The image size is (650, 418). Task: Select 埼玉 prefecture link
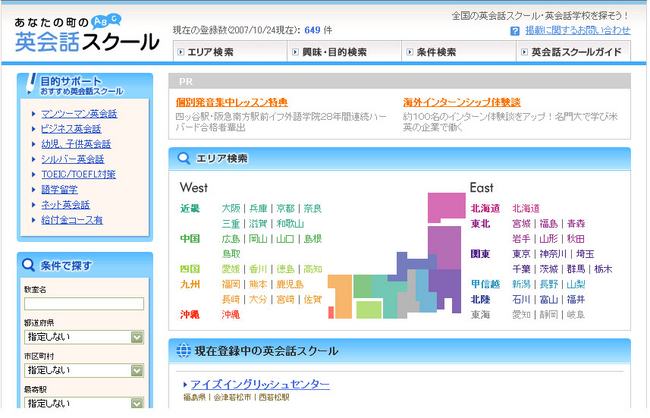tap(585, 254)
